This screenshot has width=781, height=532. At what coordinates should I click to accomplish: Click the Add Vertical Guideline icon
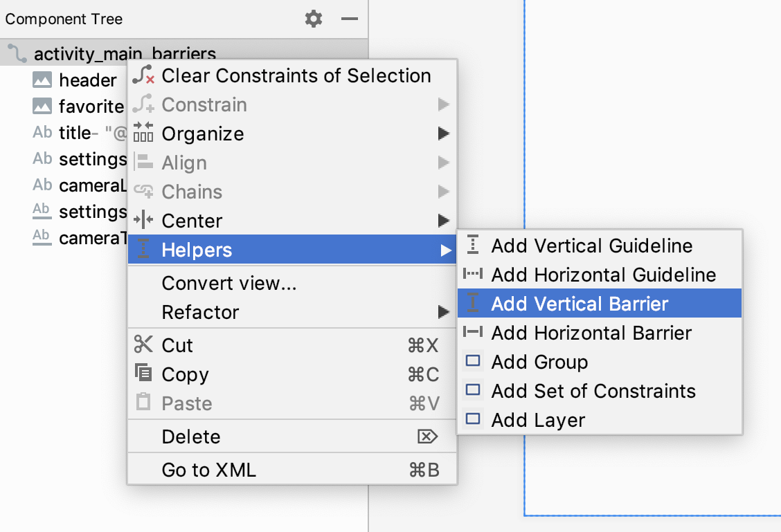pos(473,245)
